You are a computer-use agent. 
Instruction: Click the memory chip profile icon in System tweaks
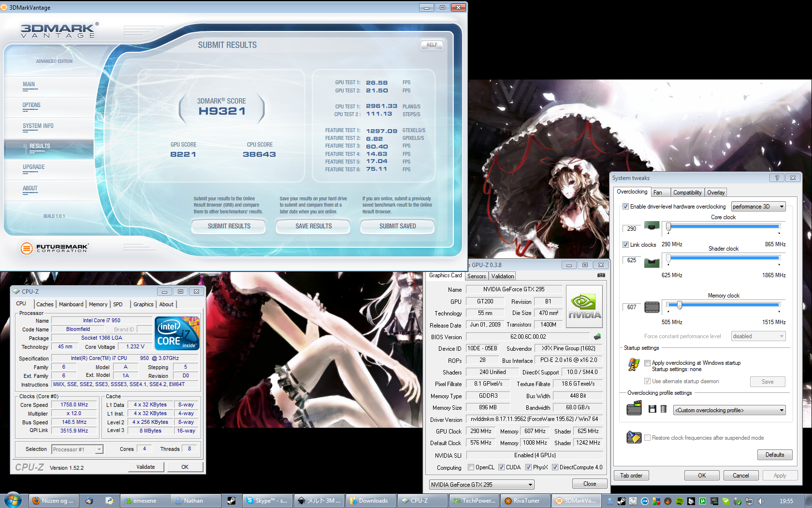[634, 408]
